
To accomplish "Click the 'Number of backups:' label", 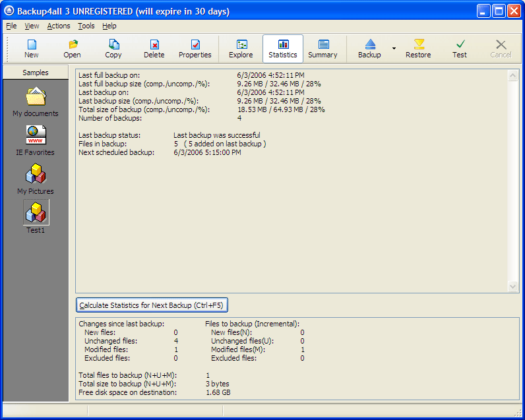I will [110, 118].
